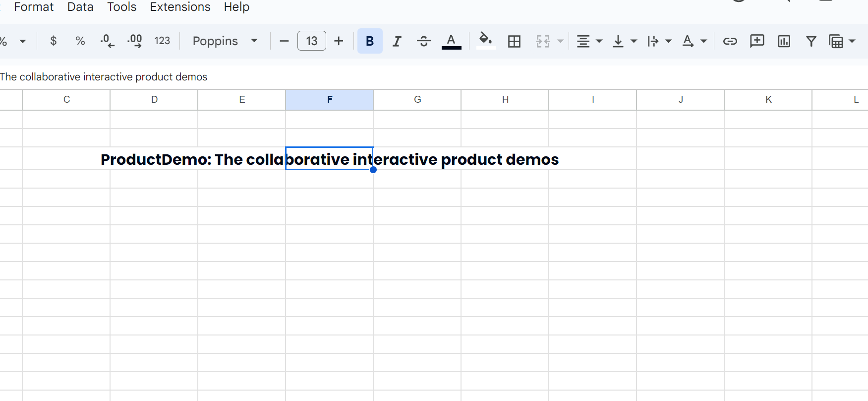Image resolution: width=868 pixels, height=401 pixels.
Task: Click the Merge cells icon
Action: [x=543, y=41]
